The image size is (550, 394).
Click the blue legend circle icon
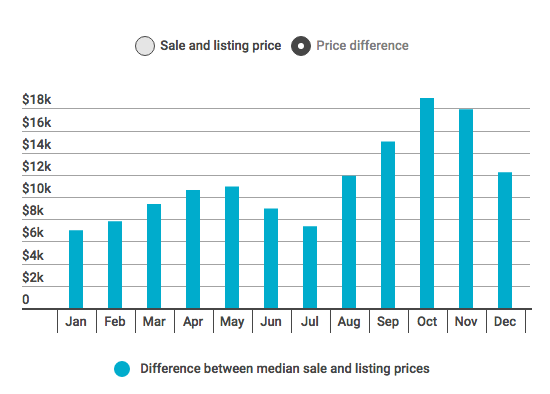pyautogui.click(x=122, y=369)
